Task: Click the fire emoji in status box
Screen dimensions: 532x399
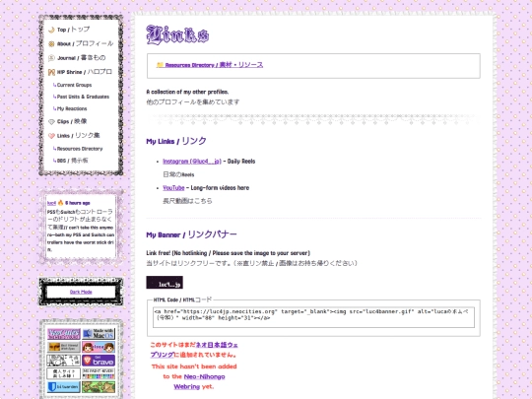Action: 61,203
